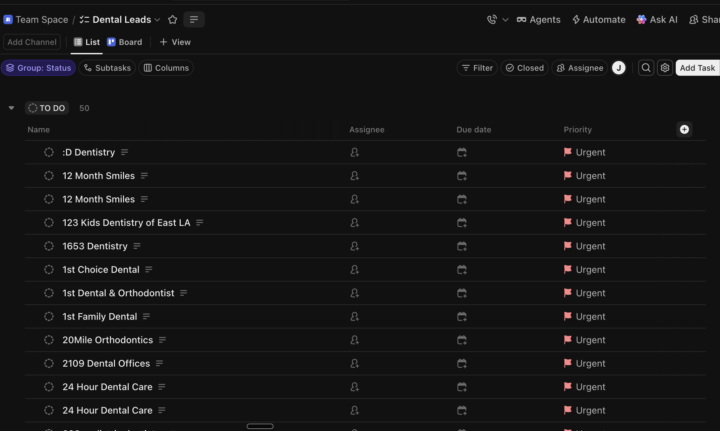The height and width of the screenshot is (431, 720).
Task: Expand the call options dropdown arrow
Action: click(x=505, y=20)
